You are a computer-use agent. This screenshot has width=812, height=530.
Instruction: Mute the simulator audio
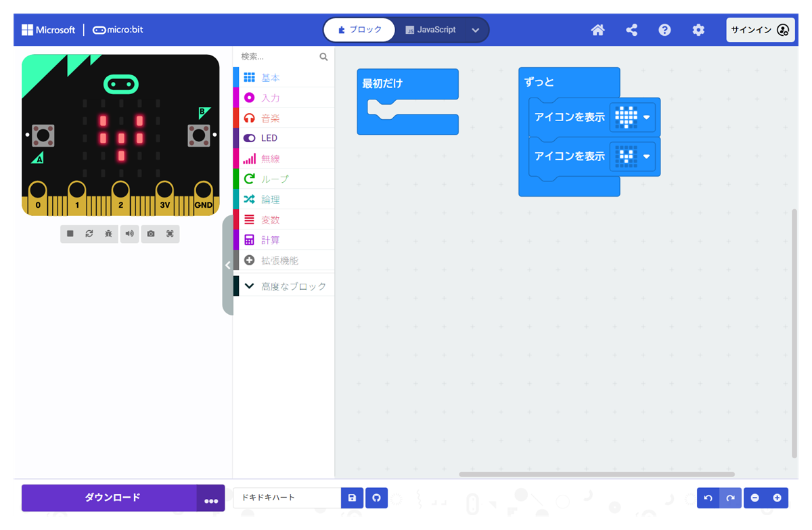tap(129, 234)
